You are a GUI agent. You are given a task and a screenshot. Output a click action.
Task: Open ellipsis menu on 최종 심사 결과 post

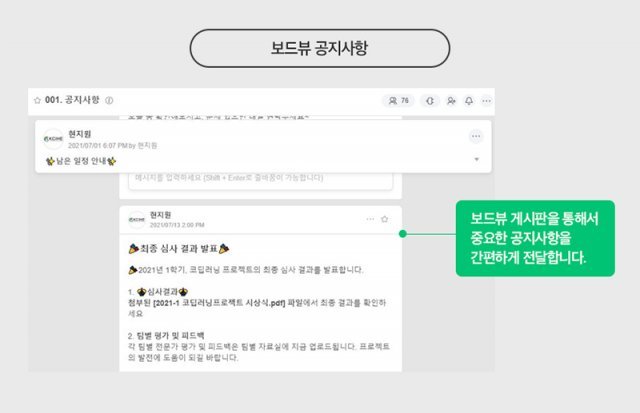tap(370, 219)
